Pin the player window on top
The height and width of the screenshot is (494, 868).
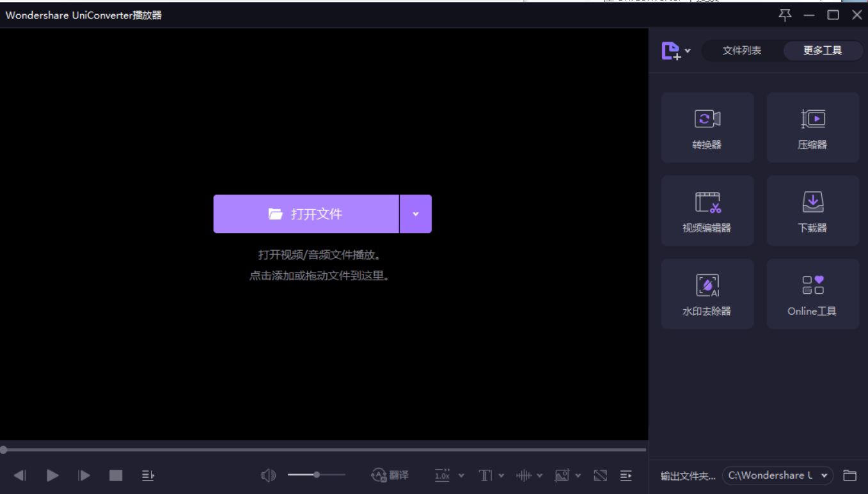tap(785, 15)
